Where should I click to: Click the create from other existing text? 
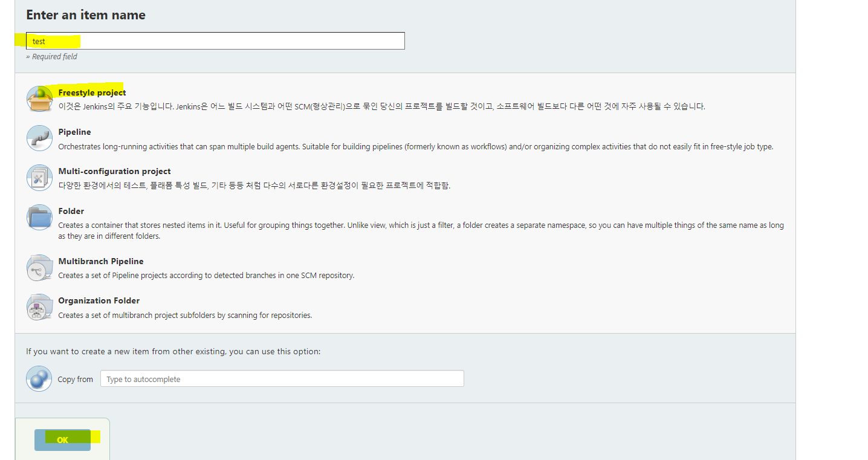click(x=173, y=351)
